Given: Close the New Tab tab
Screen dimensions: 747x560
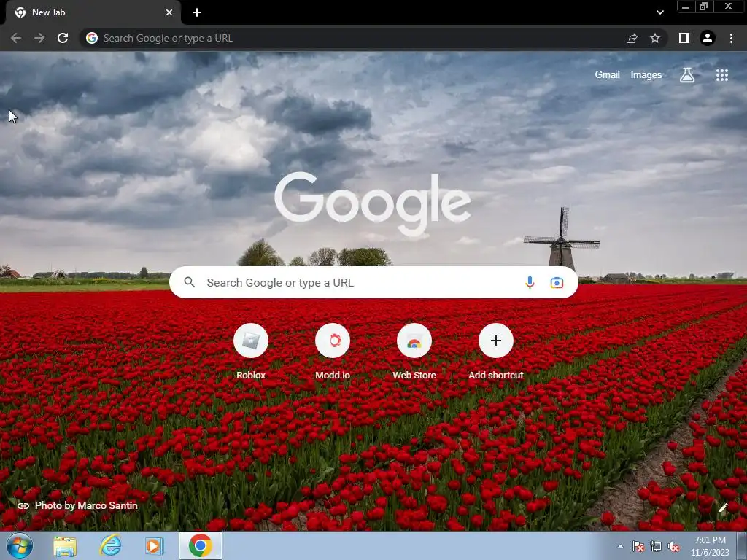Looking at the screenshot, I should click(169, 12).
